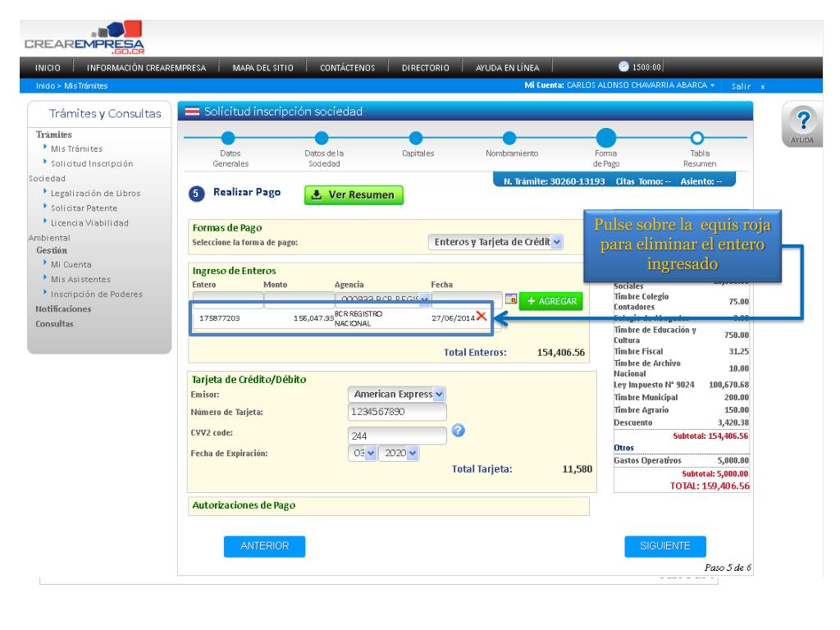
Task: Open Inscripción de Poderes in sidebar
Action: [97, 294]
